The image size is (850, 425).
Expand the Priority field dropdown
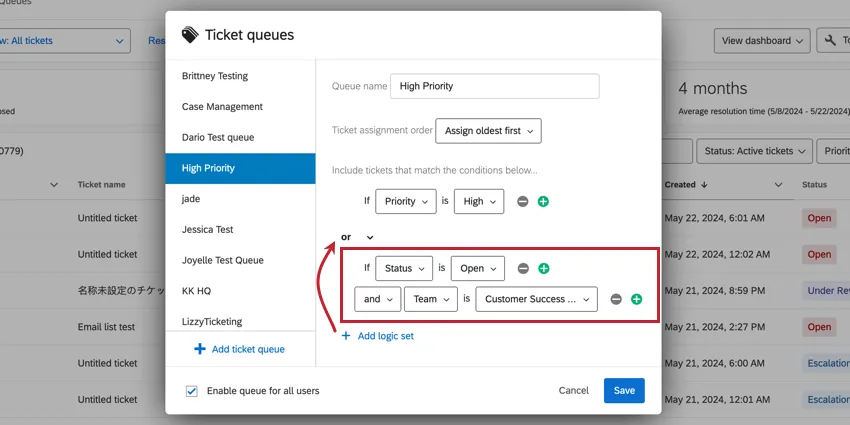[406, 201]
